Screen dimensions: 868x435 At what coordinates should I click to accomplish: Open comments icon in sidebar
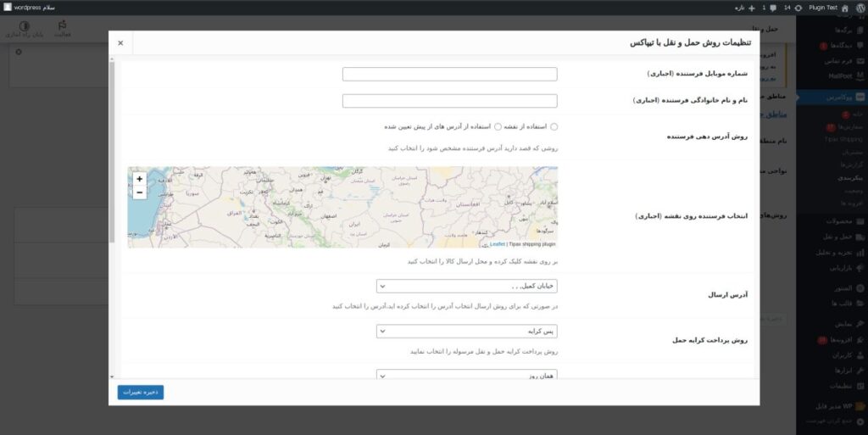[860, 46]
